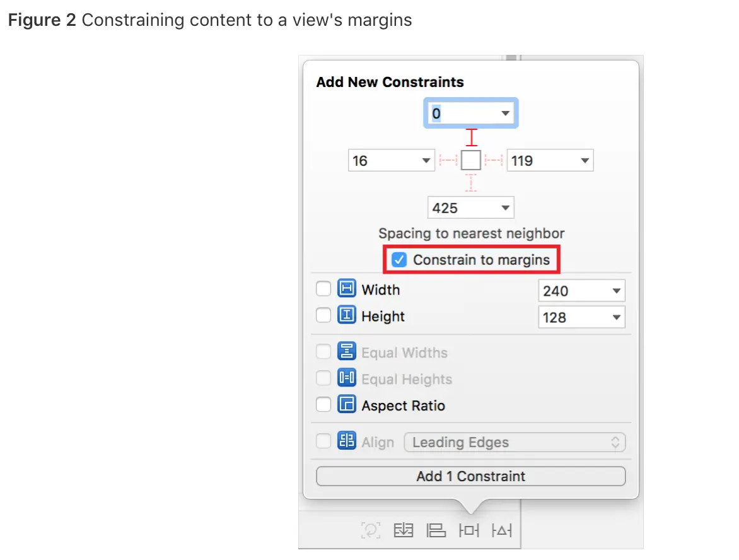The height and width of the screenshot is (560, 739).
Task: Open the Resolve Auto Layout Issues icon
Action: coord(501,530)
